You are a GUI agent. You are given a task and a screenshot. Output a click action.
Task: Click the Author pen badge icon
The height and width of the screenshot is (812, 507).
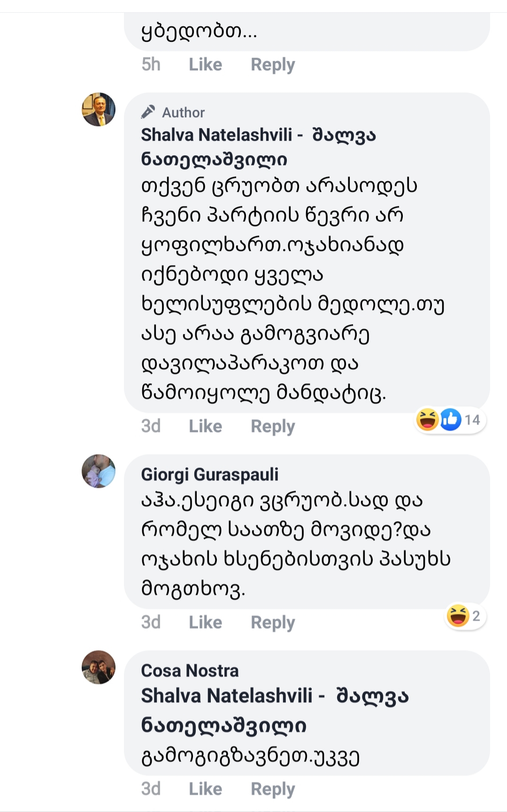click(x=148, y=112)
